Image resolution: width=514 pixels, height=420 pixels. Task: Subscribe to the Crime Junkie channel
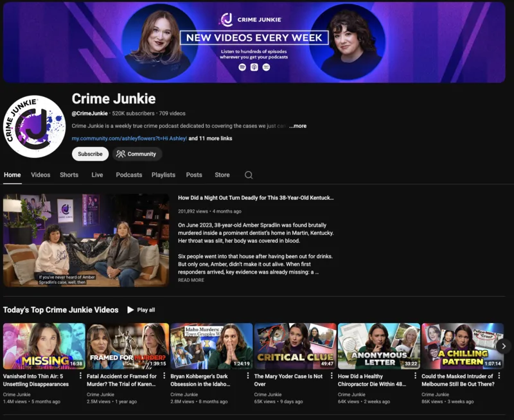[89, 154]
